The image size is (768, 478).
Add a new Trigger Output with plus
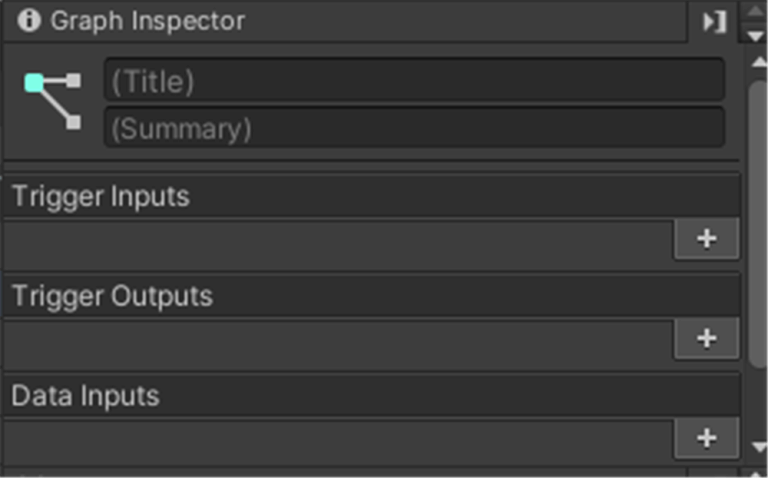point(707,339)
